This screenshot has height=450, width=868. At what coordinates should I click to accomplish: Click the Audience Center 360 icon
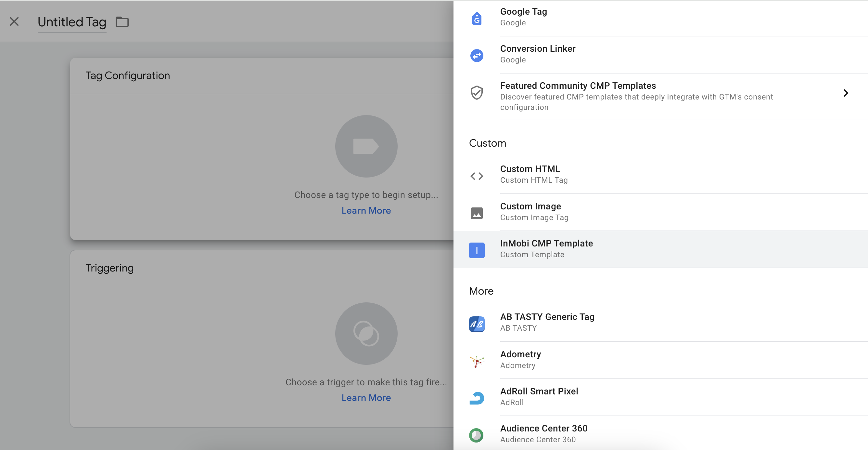(x=477, y=435)
